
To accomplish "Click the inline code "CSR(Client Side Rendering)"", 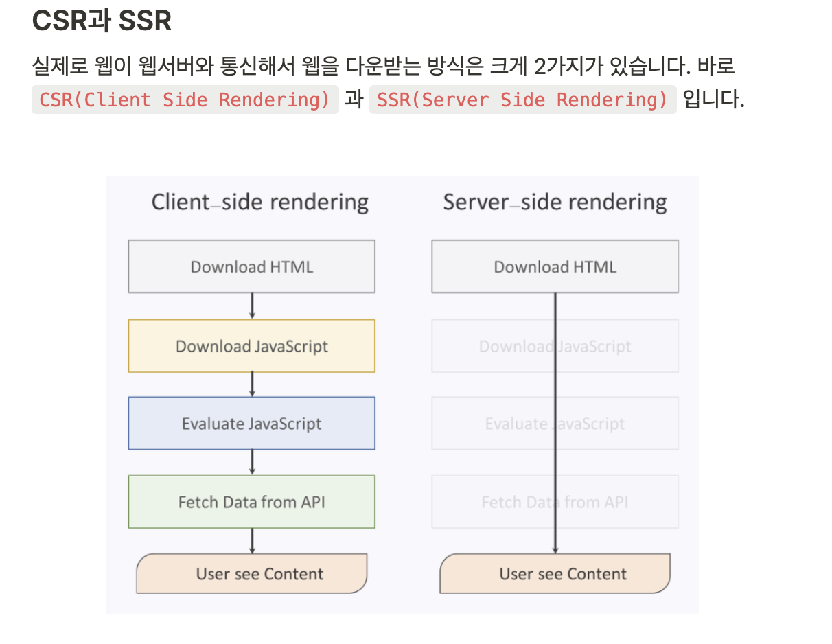I will 185,100.
